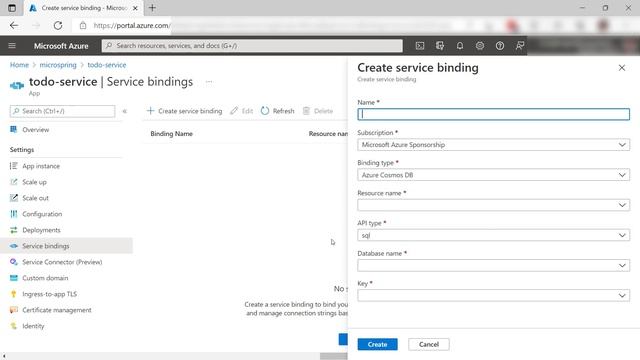Click Delete in the toolbar
The image size is (640, 360).
[x=318, y=111]
